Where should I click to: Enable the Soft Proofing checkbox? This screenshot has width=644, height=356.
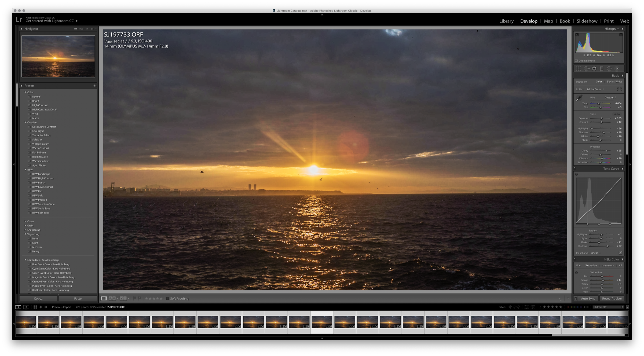(x=167, y=299)
